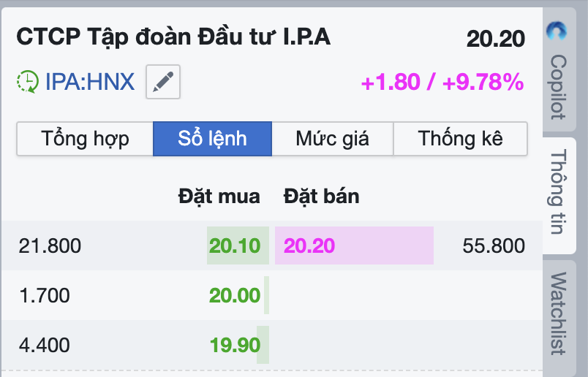Viewport: 588px width, 377px height.
Task: Open the IPA:HNX ticker link
Action: (x=90, y=81)
